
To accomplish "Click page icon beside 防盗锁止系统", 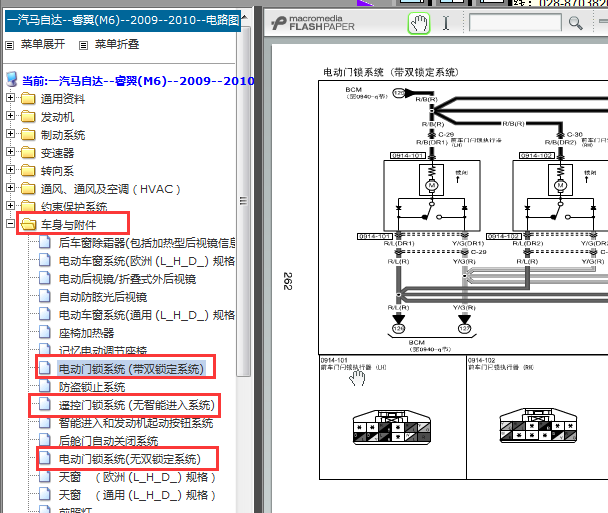I will point(45,386).
